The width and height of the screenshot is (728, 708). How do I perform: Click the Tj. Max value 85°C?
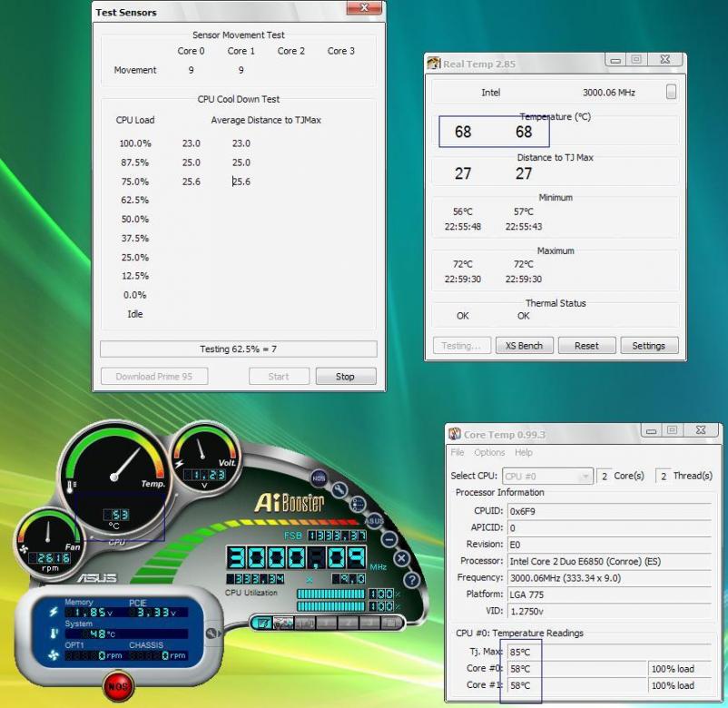pyautogui.click(x=520, y=653)
